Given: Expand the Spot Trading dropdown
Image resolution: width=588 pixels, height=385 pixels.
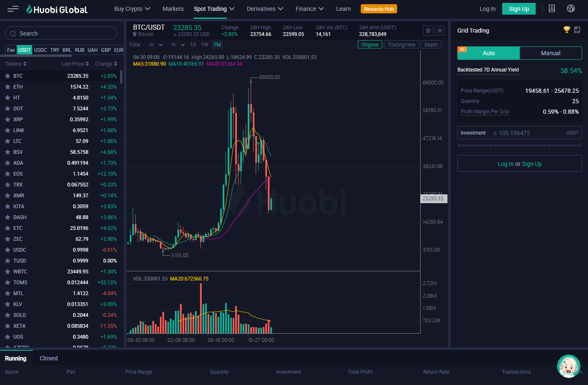Looking at the screenshot, I should (x=214, y=9).
